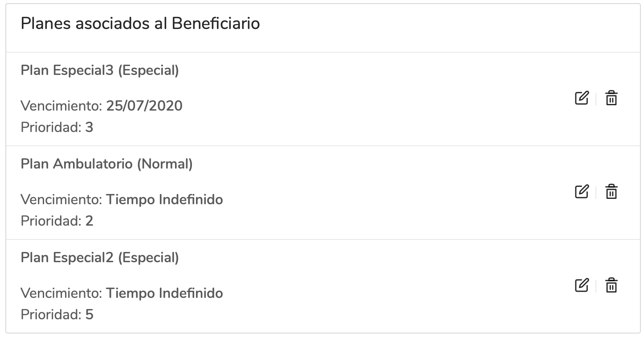Screen dimensions: 644x338
Task: Click the vencimiento date 25/07/2020
Action: click(x=144, y=106)
